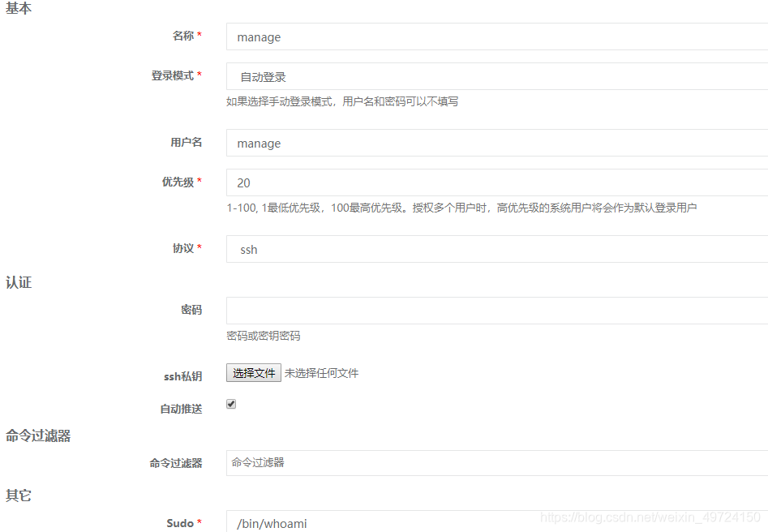The width and height of the screenshot is (768, 532).
Task: Click the ssh私钥 field label
Action: click(182, 376)
